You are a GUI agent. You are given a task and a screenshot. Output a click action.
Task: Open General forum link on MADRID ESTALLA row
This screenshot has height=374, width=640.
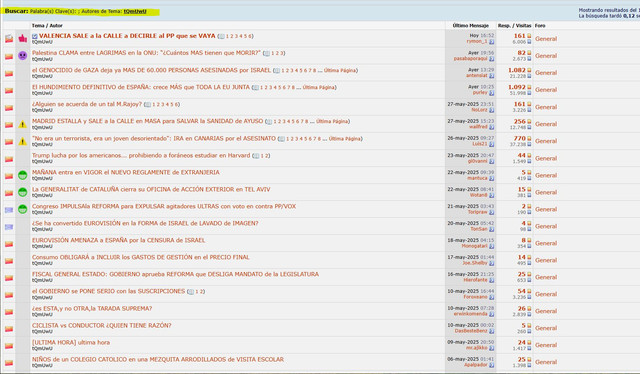546,124
